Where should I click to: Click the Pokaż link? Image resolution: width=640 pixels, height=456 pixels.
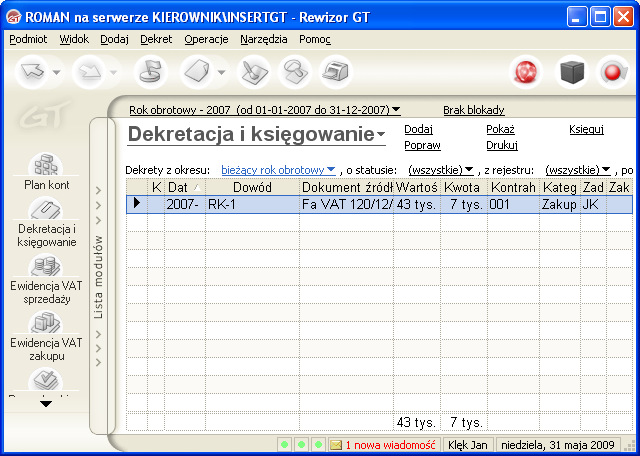coord(500,129)
